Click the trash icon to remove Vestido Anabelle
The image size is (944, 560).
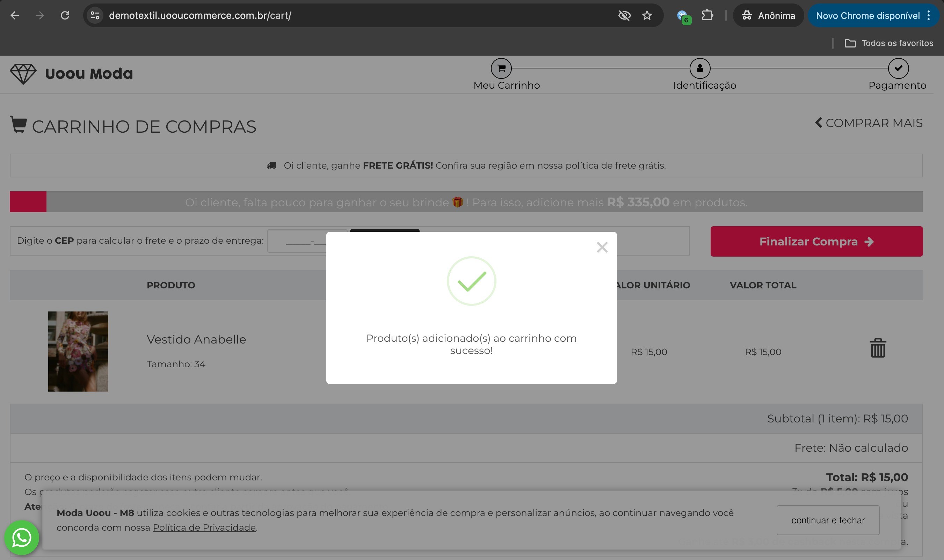pos(878,347)
